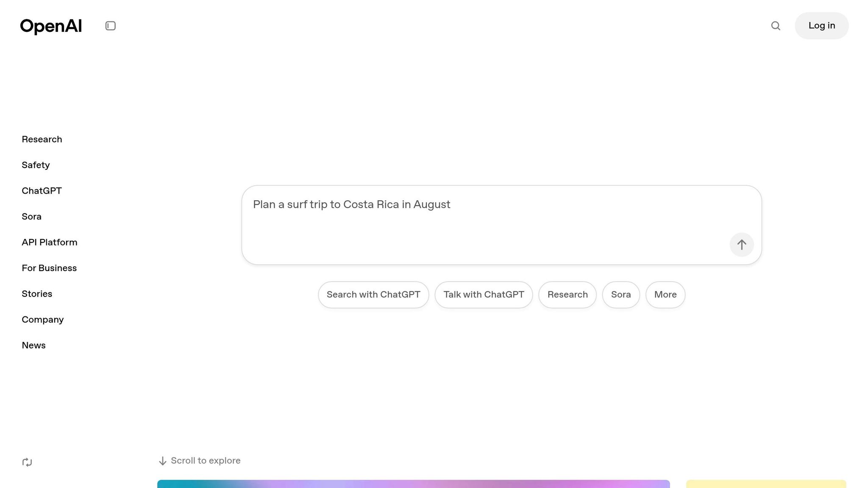Viewport: 868px width, 488px height.
Task: Collapse the sidebar with the panel icon
Action: pyautogui.click(x=111, y=26)
